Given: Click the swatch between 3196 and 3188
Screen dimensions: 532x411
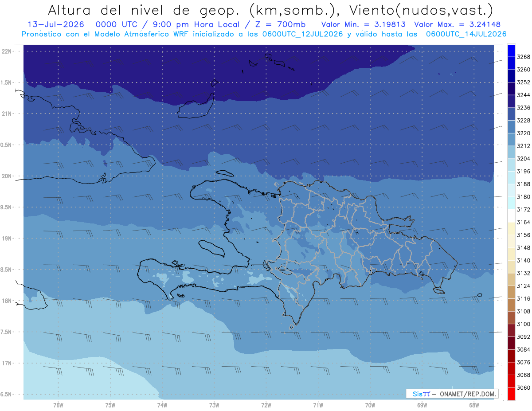Looking at the screenshot, I should click(x=511, y=177).
